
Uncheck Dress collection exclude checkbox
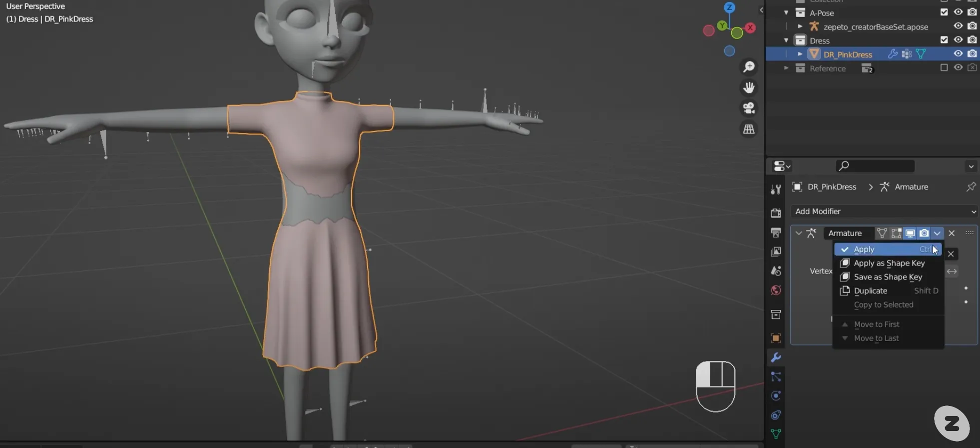(x=944, y=39)
